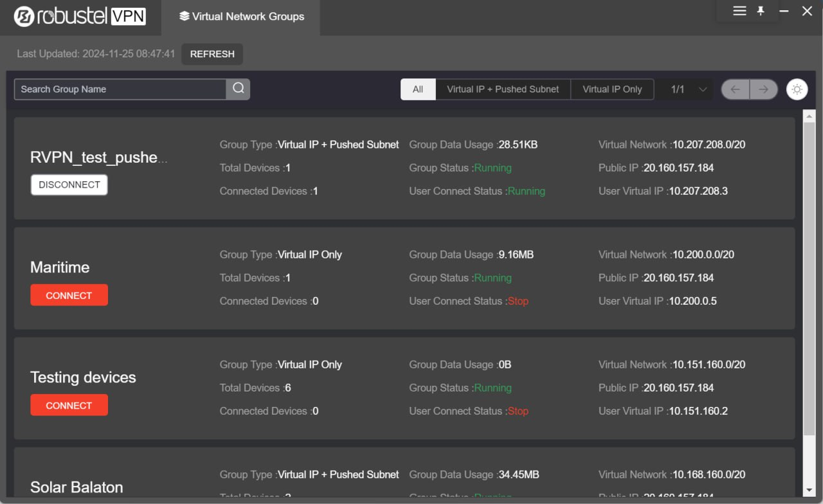823x504 pixels.
Task: Click RVPN_test_pushe User Connect Status Running
Action: coord(527,191)
